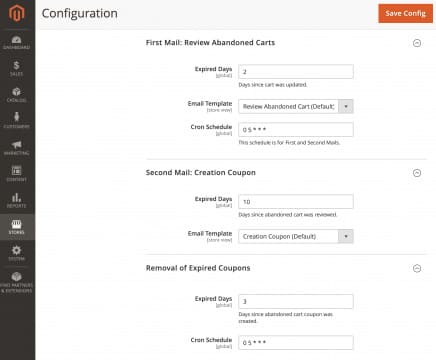
Task: Open Creation Coupon email template dropdown
Action: (296, 236)
